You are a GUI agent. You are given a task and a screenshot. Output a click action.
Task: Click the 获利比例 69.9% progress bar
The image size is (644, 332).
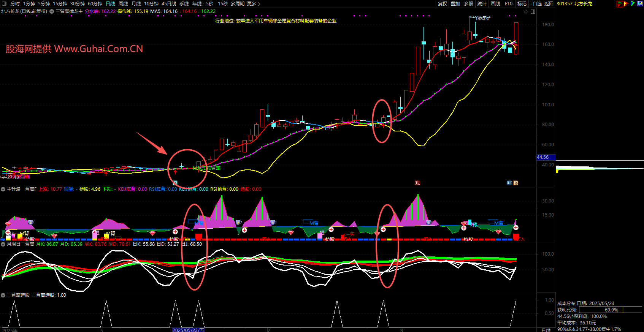pyautogui.click(x=611, y=310)
